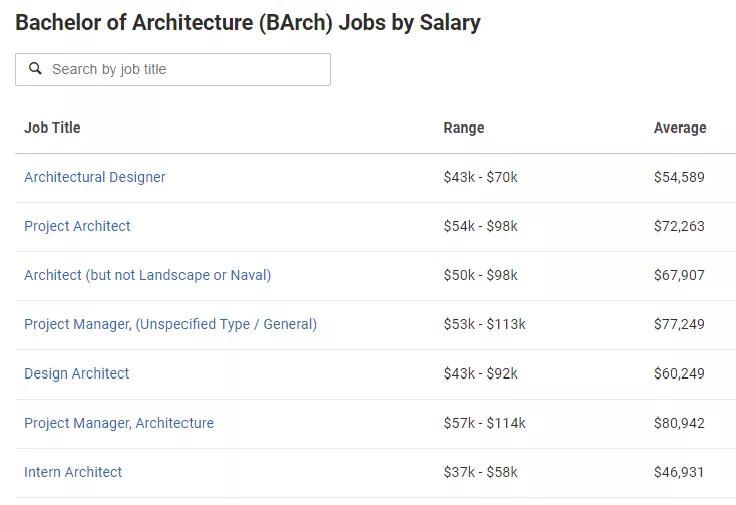Screen dimensions: 736x505
Task: Click the Average column header
Action: [680, 128]
